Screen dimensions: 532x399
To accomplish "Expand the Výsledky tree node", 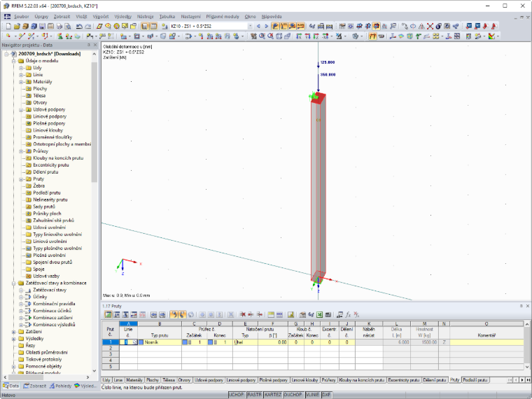I will click(x=13, y=339).
